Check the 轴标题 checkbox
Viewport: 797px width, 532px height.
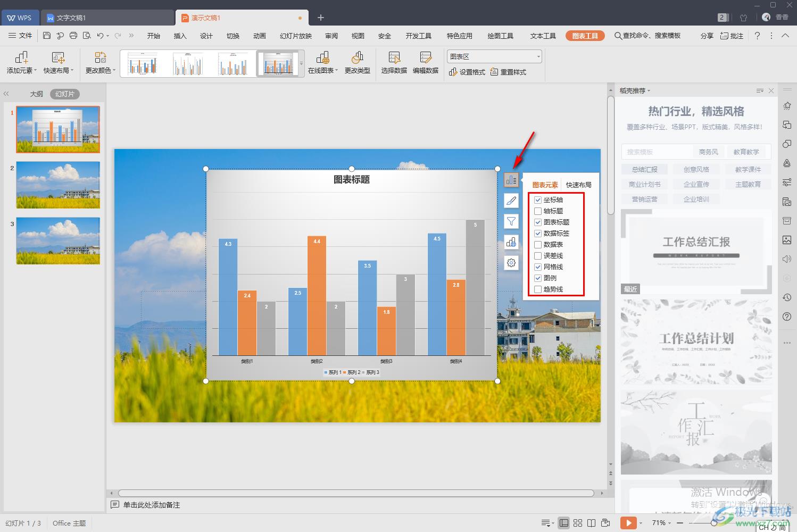click(x=538, y=211)
